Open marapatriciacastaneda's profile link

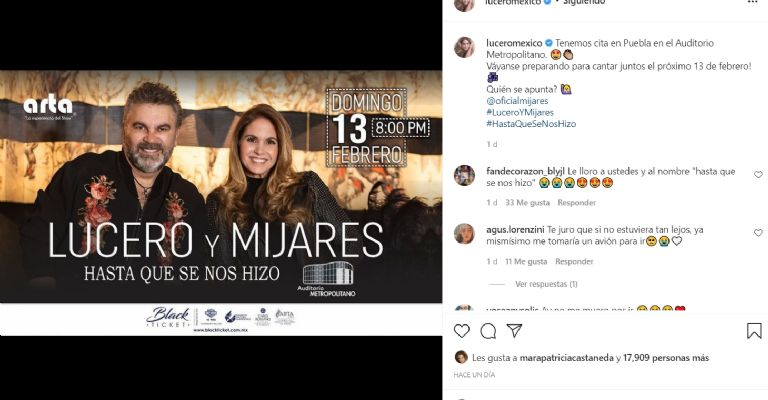coord(566,358)
